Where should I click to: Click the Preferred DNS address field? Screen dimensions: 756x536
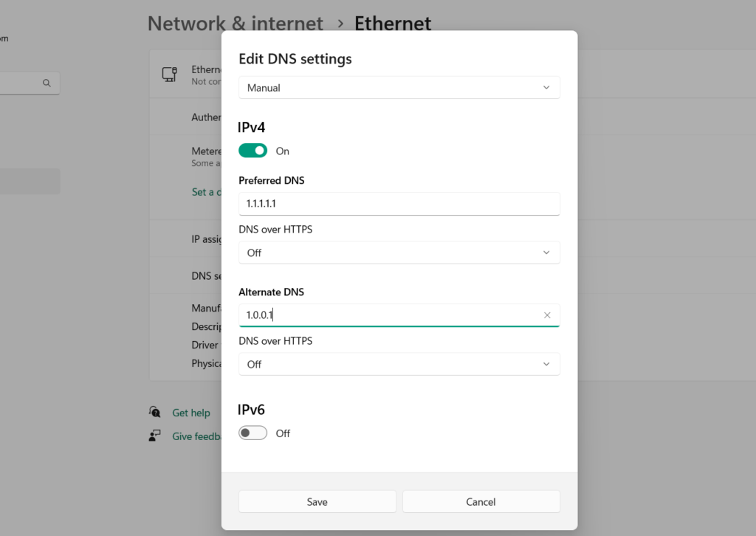click(x=399, y=204)
